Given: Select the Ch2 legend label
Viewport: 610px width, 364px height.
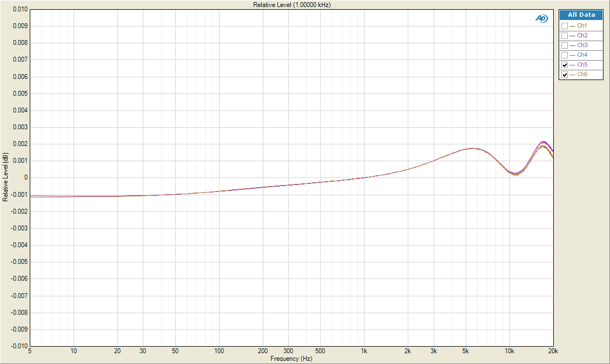Looking at the screenshot, I should coord(582,35).
